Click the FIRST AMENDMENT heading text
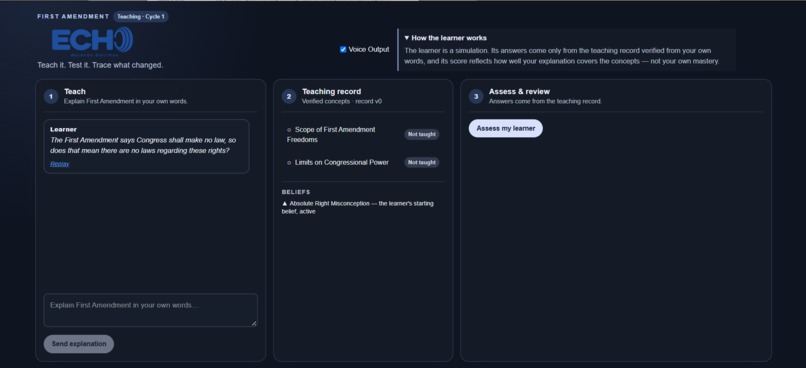Image resolution: width=806 pixels, height=368 pixels. [x=73, y=16]
